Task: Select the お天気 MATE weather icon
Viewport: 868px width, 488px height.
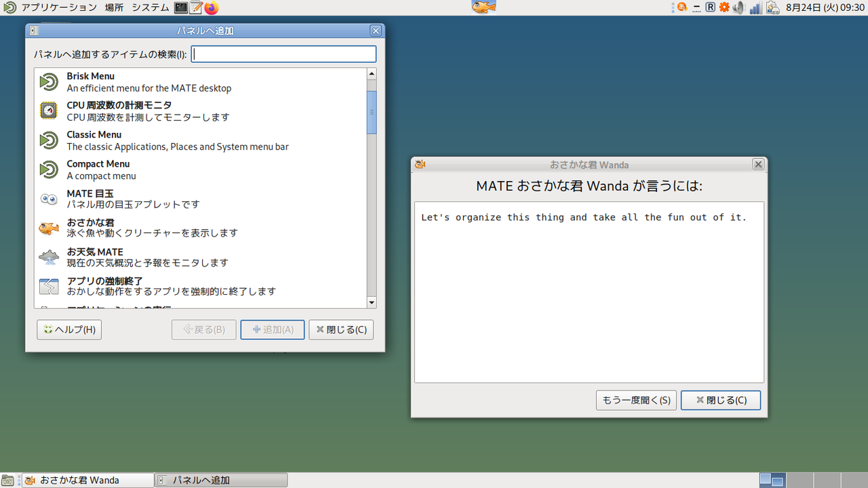Action: coord(49,257)
